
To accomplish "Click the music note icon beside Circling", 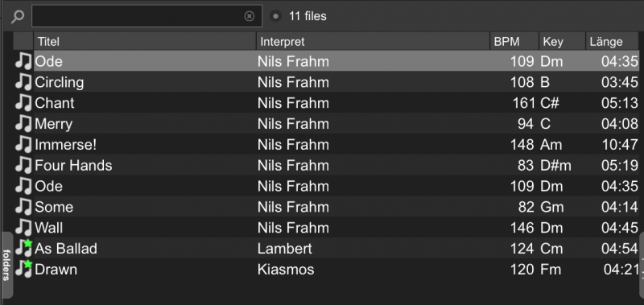I will point(23,82).
